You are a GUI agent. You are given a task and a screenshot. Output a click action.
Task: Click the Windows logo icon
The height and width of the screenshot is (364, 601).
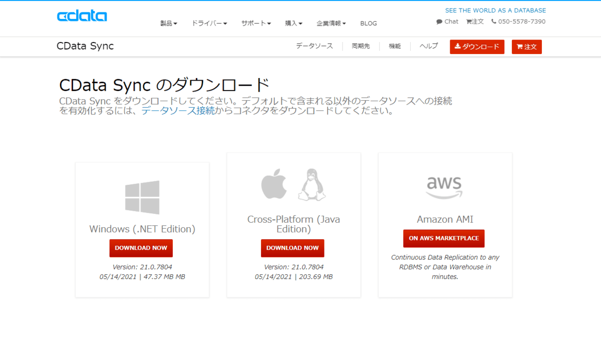pyautogui.click(x=142, y=197)
